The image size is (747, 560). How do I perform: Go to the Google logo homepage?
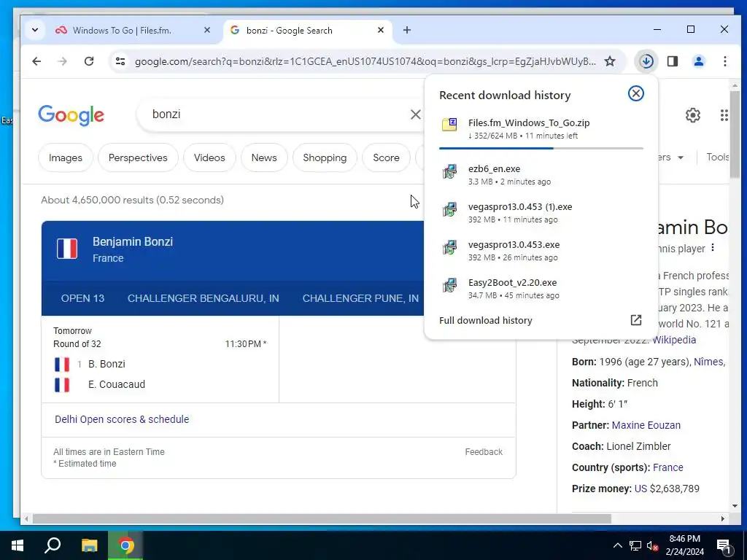point(71,114)
